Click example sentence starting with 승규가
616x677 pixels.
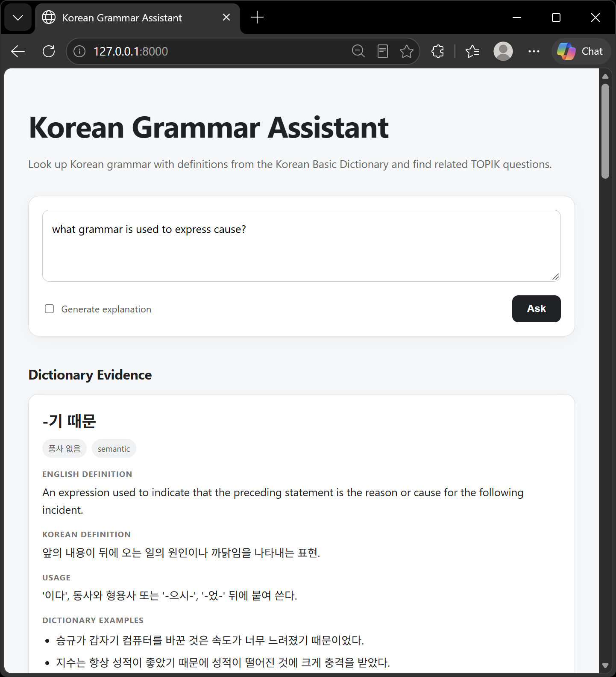pyautogui.click(x=210, y=640)
